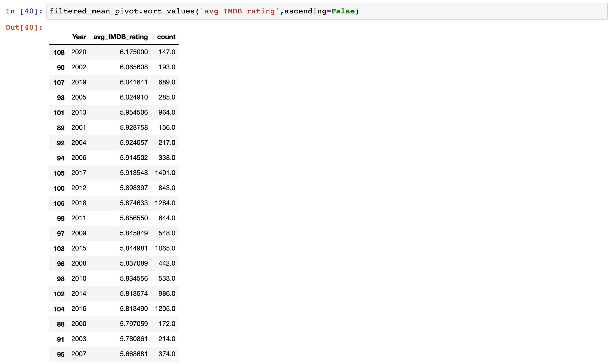
Task: Click the count column header
Action: point(166,37)
